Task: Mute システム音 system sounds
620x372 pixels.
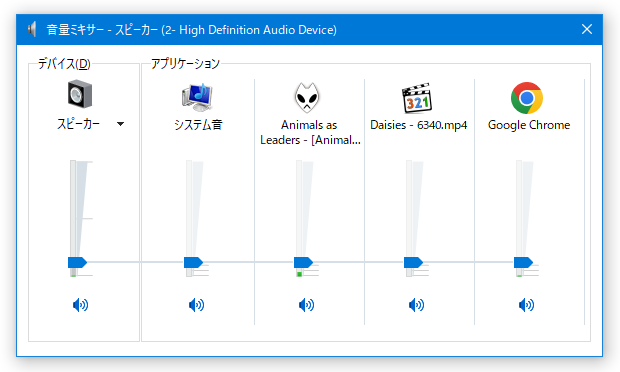Action: (197, 305)
